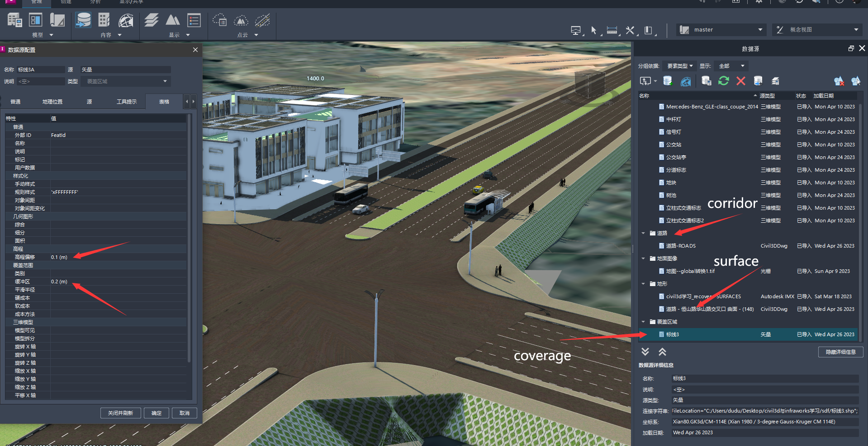
Task: Collapse the 覆盖区域 tree group
Action: pos(643,322)
